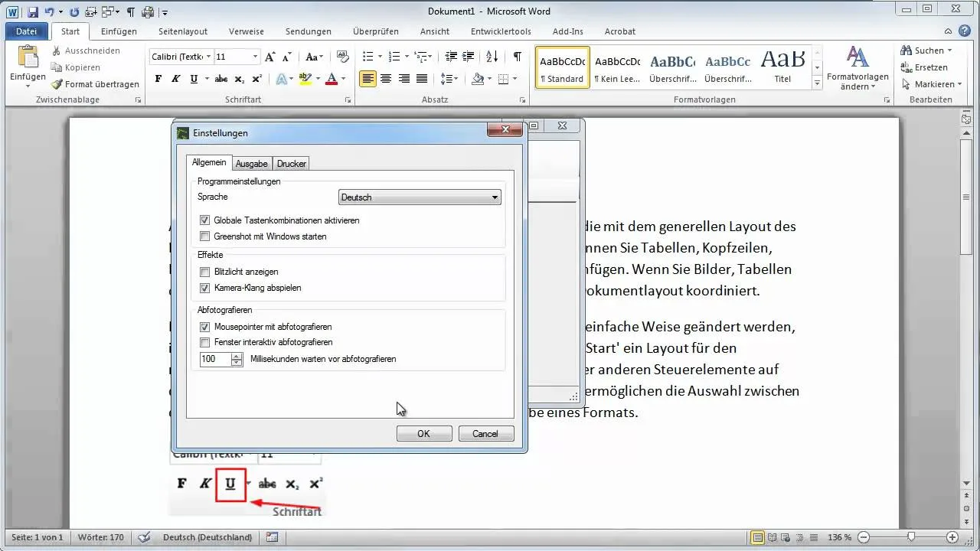Increase paragraph indent
The width and height of the screenshot is (980, 551).
point(469,57)
